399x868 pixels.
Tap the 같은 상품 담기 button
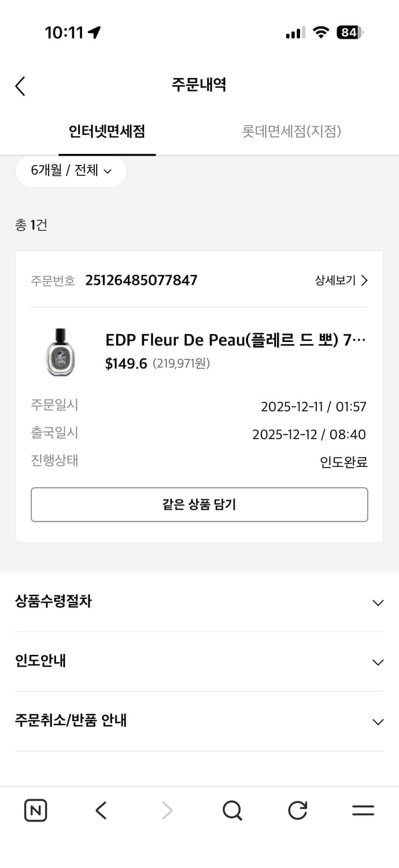(x=199, y=504)
